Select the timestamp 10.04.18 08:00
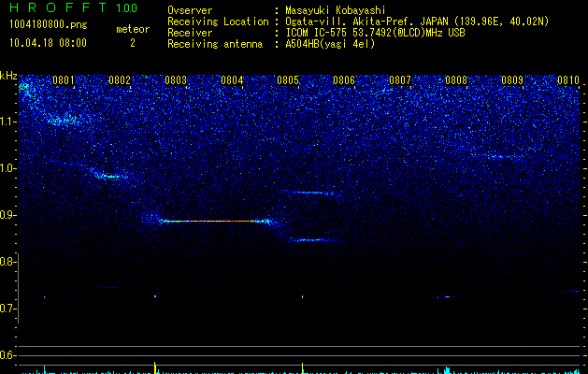The height and width of the screenshot is (374, 588). (x=48, y=43)
